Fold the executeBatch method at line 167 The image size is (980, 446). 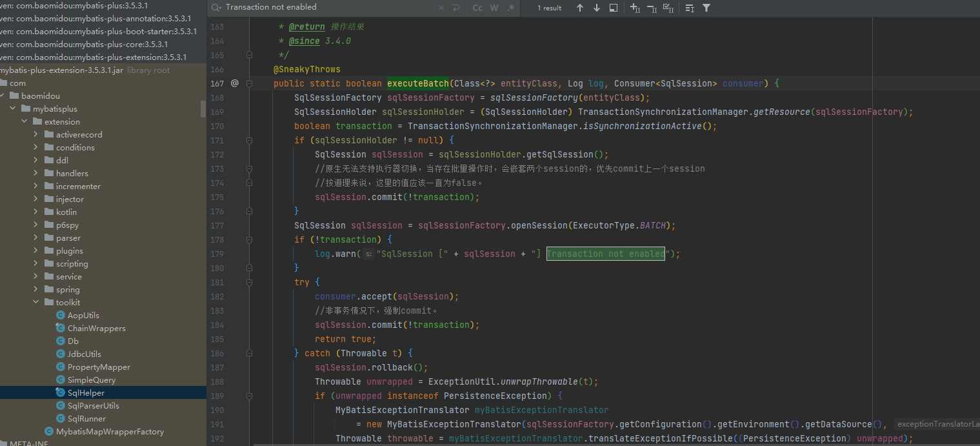tap(250, 83)
